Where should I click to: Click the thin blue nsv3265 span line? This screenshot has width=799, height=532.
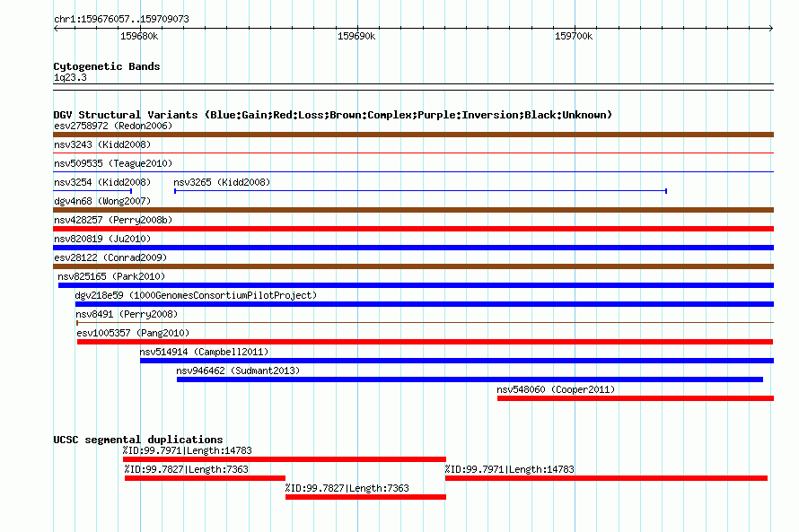(420, 191)
